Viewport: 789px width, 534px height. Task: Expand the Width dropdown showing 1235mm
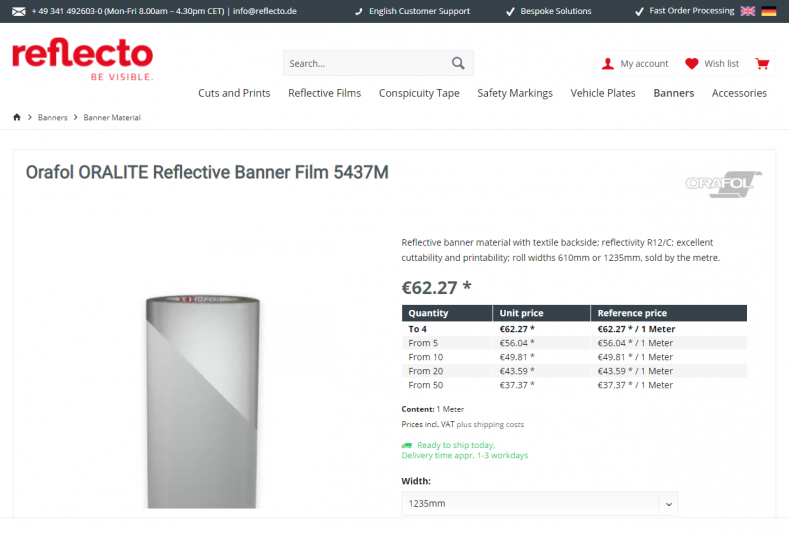pos(539,503)
